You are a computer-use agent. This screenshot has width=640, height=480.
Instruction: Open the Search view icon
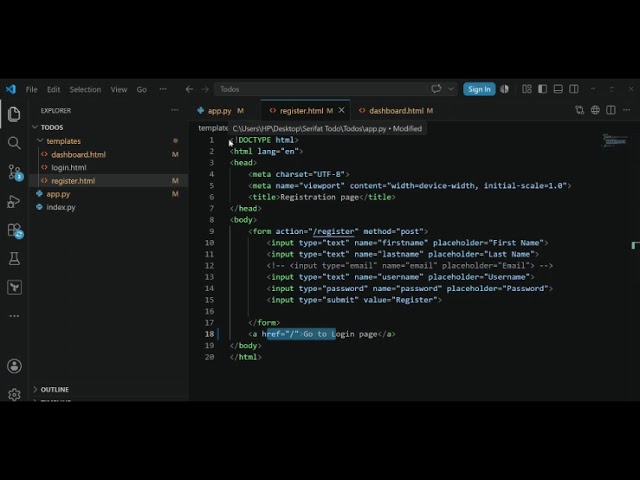[14, 143]
